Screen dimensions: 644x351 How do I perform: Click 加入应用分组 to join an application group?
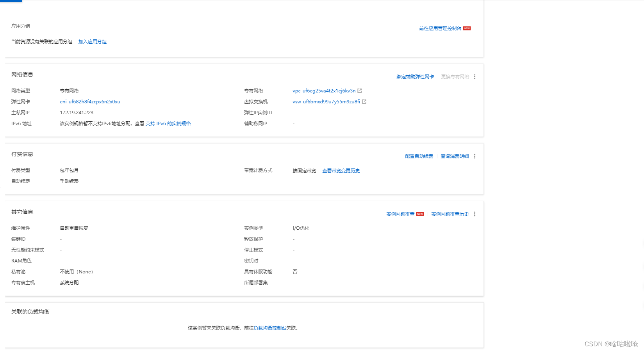93,41
